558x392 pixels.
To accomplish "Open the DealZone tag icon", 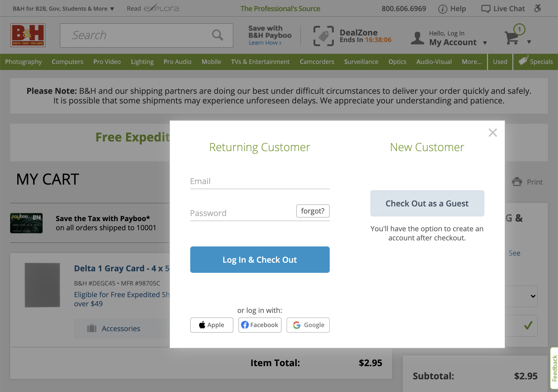I will [323, 36].
